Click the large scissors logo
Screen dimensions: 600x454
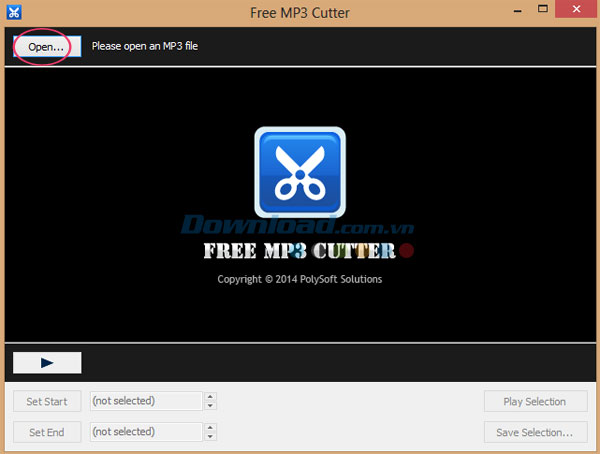[300, 172]
